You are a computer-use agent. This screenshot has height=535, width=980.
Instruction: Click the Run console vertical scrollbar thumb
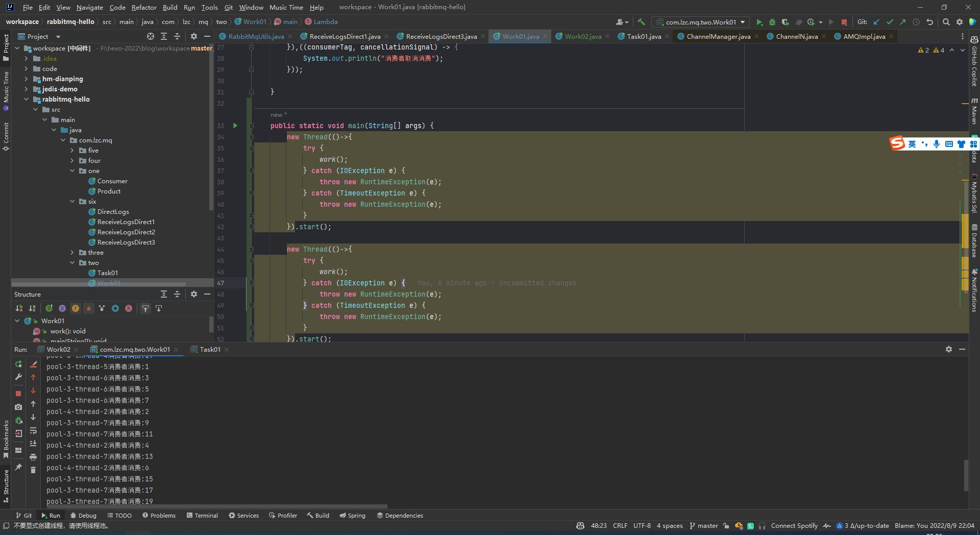pos(966,475)
